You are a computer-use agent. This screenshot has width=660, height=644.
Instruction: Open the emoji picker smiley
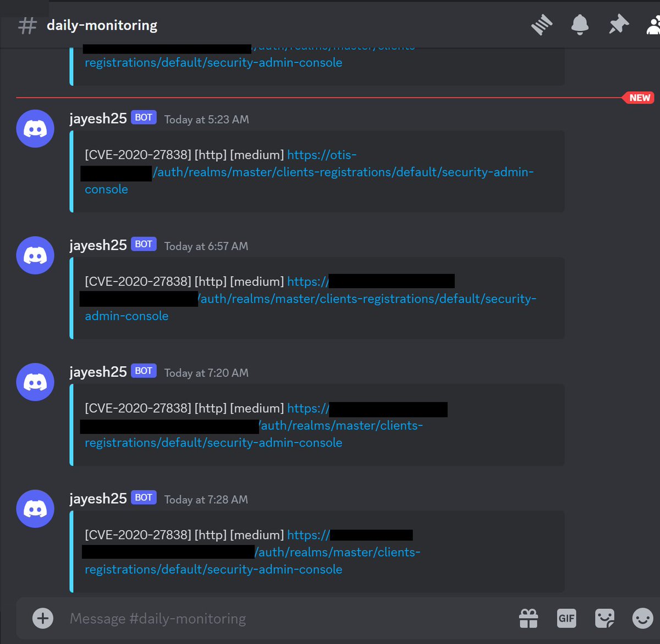[x=642, y=618]
